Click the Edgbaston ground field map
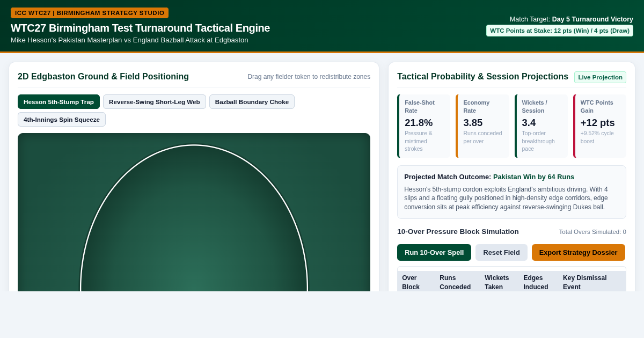 [194, 212]
